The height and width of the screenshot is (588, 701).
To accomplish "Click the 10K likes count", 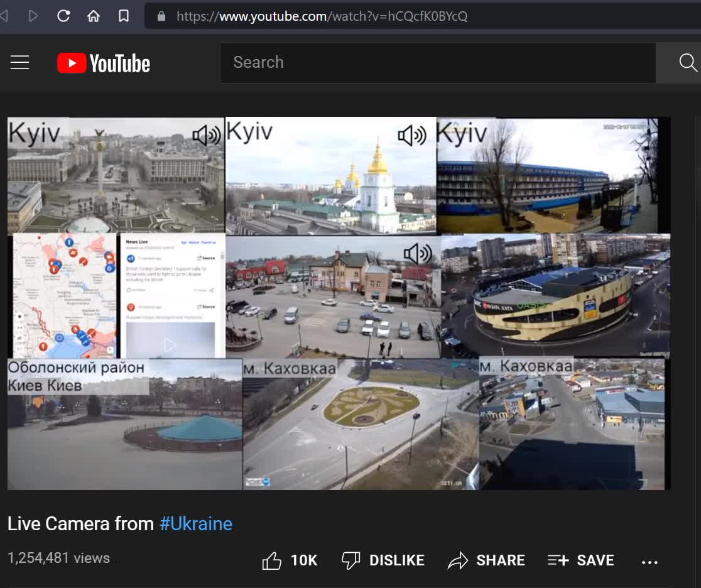I will click(304, 560).
